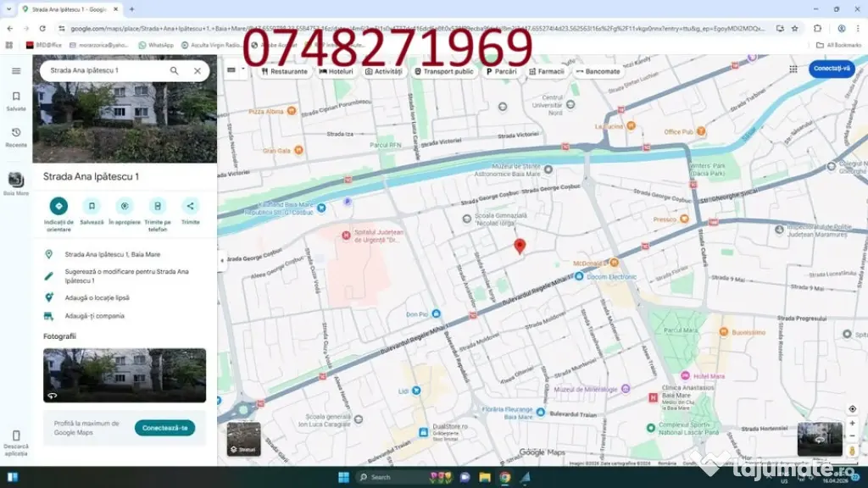Screen dimensions: 868x488
Task: Open the street photo under Fotografii
Action: pos(125,375)
